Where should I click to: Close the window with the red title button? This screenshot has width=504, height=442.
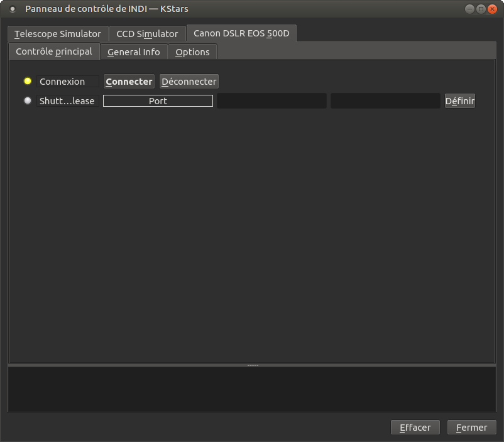click(x=492, y=9)
